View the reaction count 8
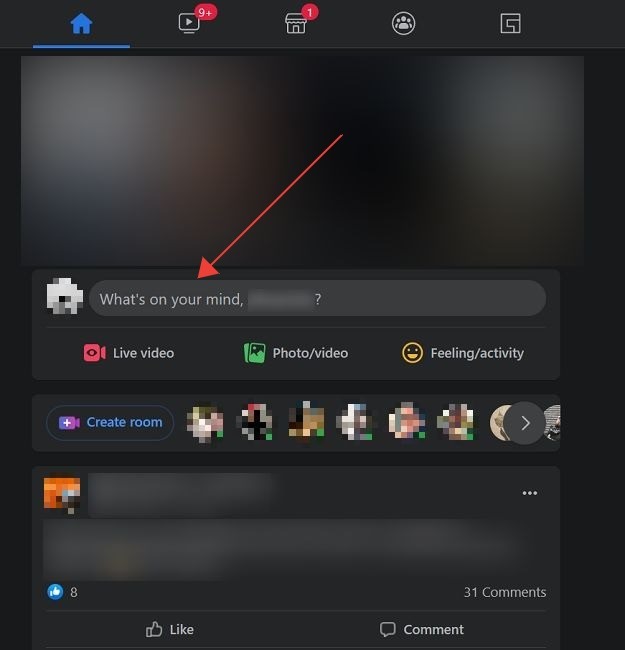Screen dimensions: 625x650 (74, 592)
